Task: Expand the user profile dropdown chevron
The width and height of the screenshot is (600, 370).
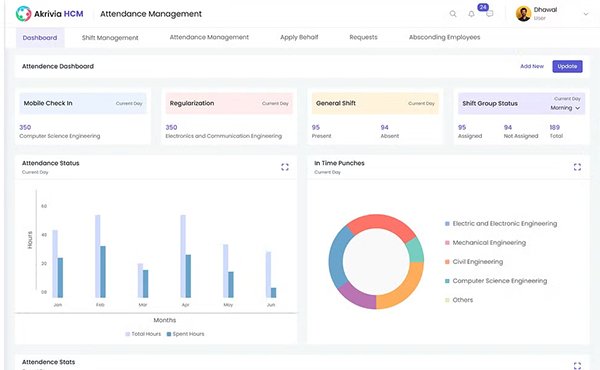Action: click(x=585, y=14)
